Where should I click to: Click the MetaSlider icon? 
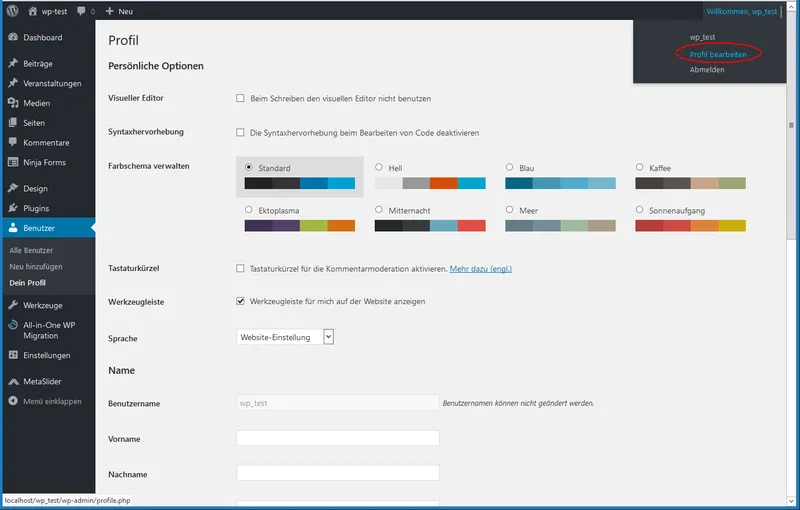13,381
